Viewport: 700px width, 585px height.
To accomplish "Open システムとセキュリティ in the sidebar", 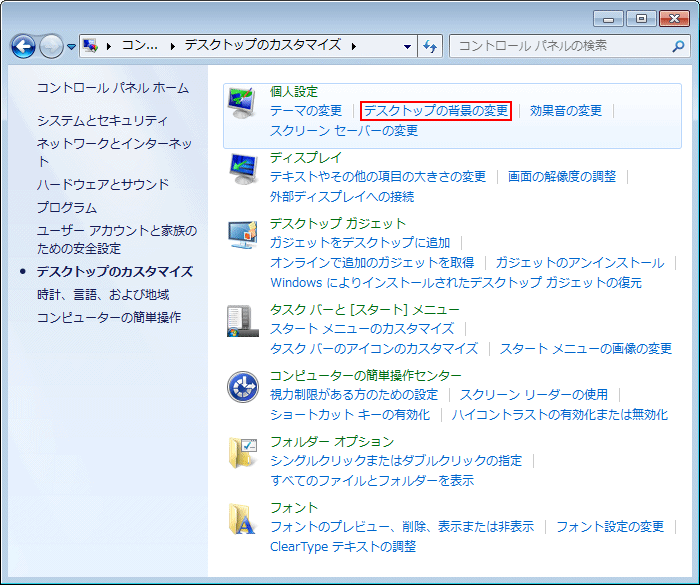I will pos(102,121).
